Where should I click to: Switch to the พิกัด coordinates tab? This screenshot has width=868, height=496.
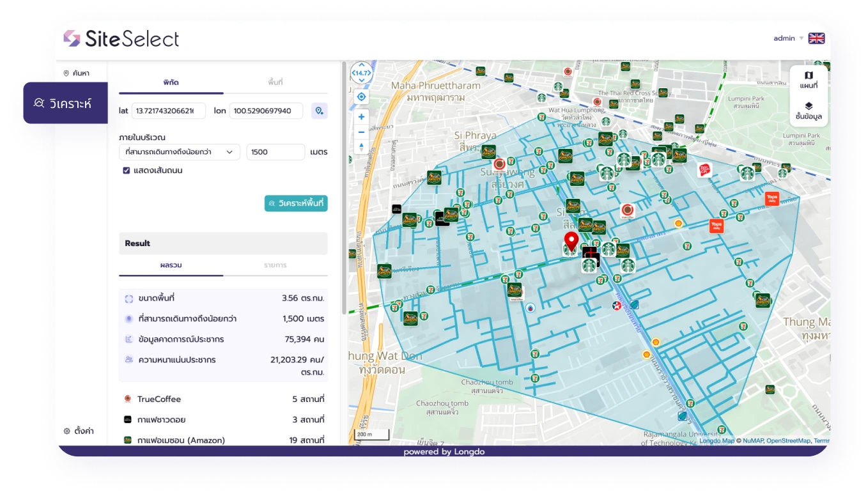171,82
